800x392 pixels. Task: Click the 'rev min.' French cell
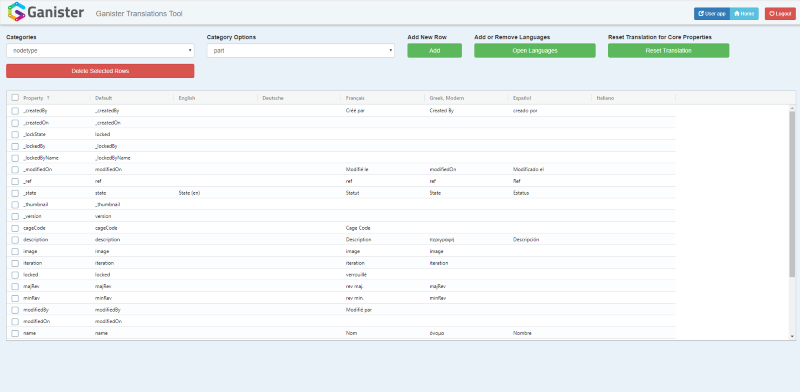[355, 298]
